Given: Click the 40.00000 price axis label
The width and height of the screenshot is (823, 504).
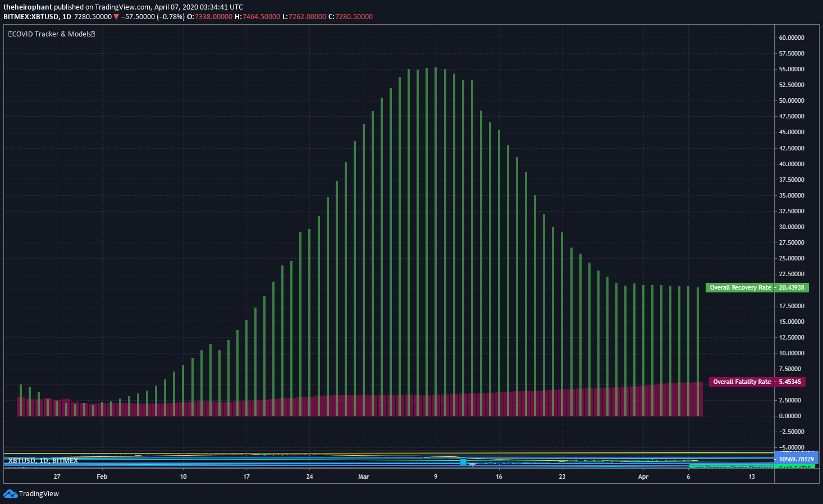Looking at the screenshot, I should coord(792,164).
